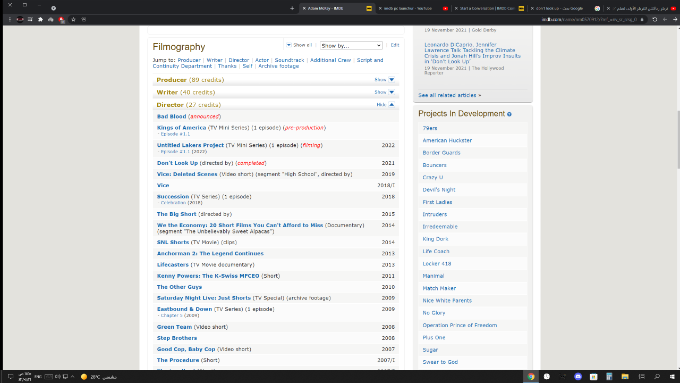
Task: Open Discord from the taskbar
Action: tap(578, 376)
